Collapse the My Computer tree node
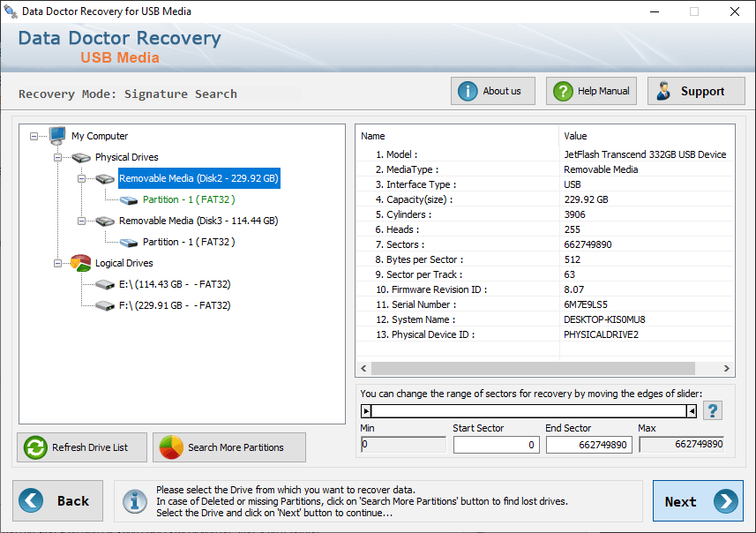 pyautogui.click(x=34, y=136)
